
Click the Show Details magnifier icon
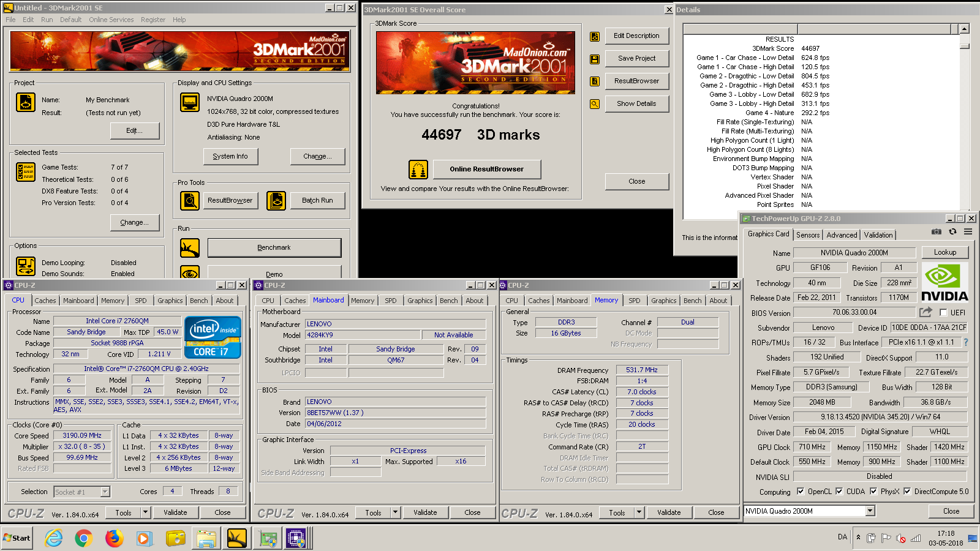pos(594,104)
